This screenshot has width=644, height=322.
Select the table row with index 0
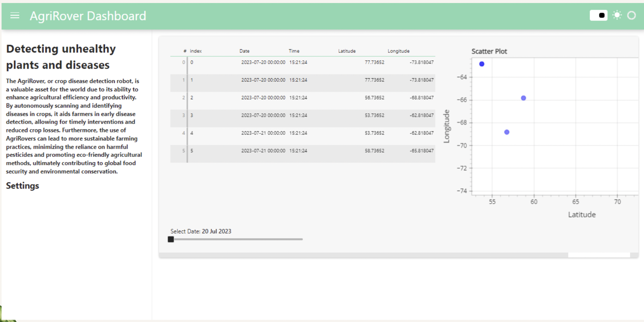(305, 63)
